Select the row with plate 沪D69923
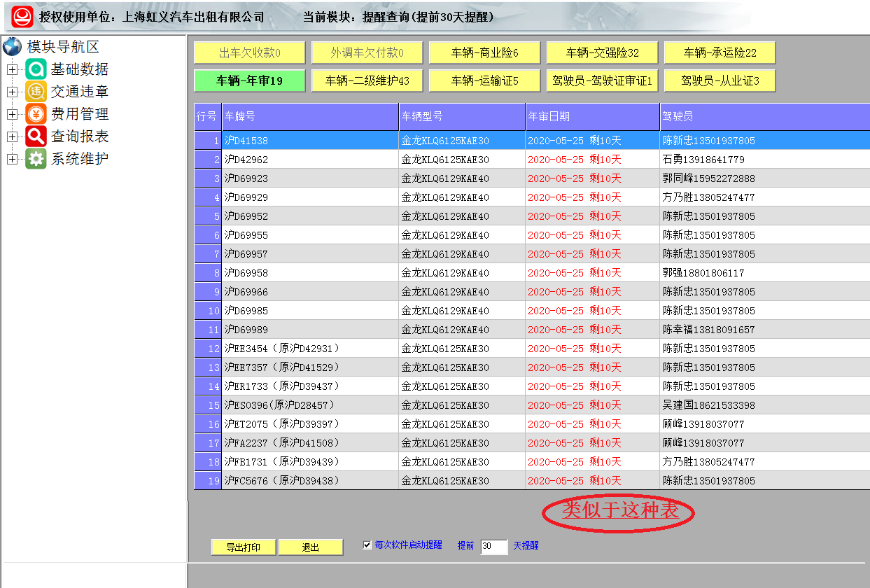Screen dimensions: 870x588 click(x=532, y=178)
